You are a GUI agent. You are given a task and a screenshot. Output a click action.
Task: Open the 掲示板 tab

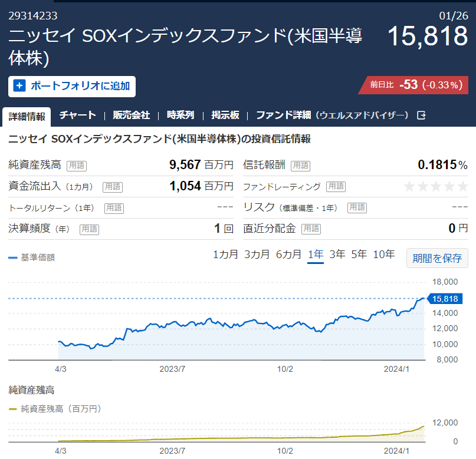click(225, 115)
